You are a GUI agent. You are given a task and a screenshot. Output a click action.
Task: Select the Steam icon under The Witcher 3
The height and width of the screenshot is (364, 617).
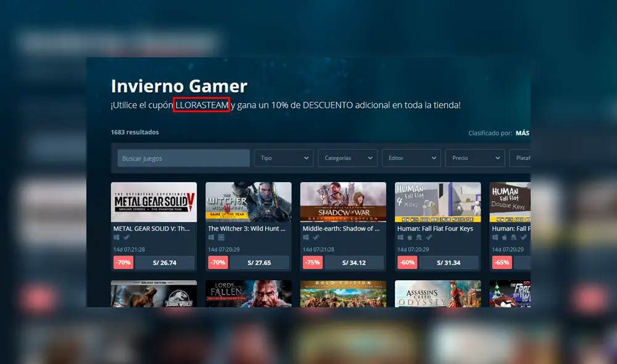[x=222, y=237]
